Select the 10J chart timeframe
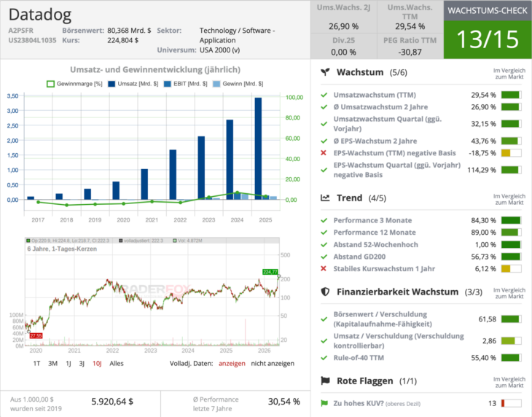532x417 pixels. click(x=97, y=363)
